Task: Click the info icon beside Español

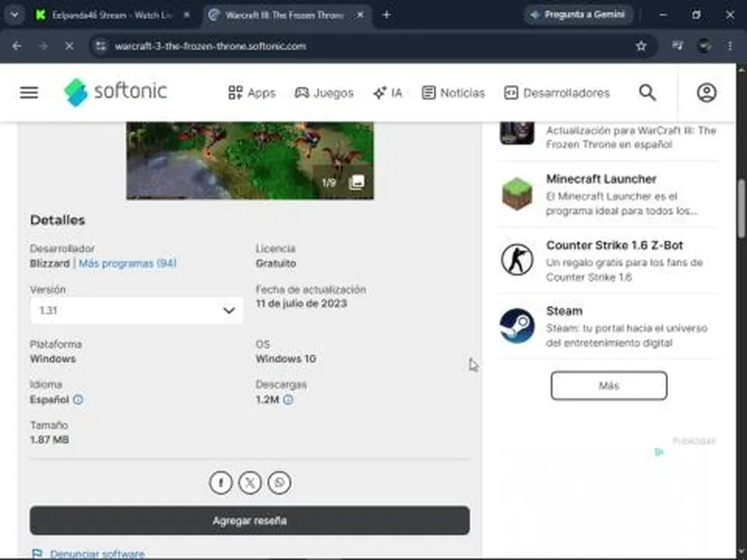Action: pyautogui.click(x=78, y=400)
